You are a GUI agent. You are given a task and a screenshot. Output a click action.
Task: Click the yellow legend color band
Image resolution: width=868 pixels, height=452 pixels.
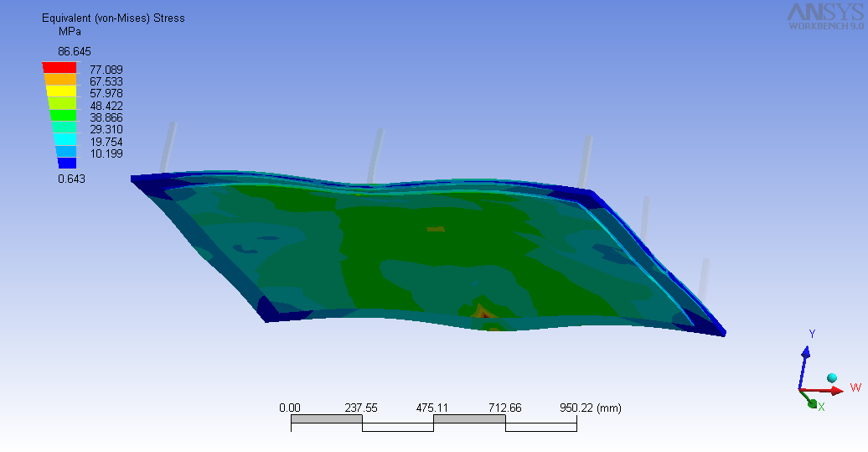point(61,91)
